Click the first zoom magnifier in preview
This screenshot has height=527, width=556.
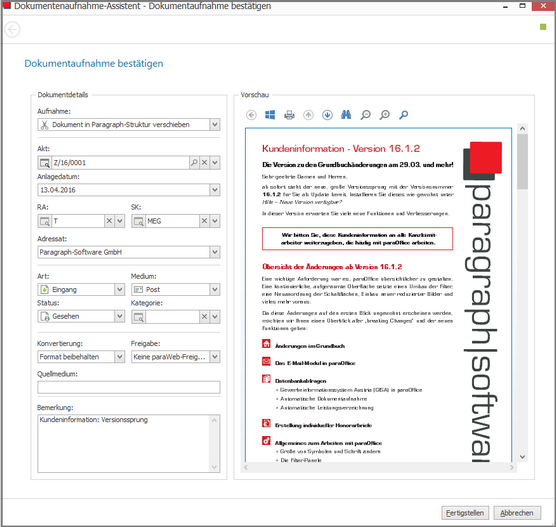pyautogui.click(x=365, y=115)
